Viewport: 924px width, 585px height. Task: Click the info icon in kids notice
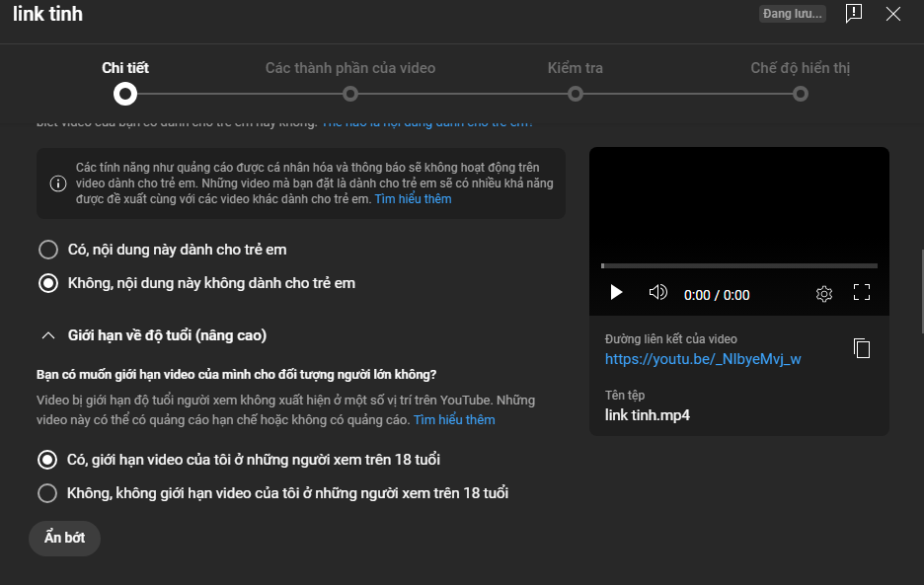coord(58,183)
